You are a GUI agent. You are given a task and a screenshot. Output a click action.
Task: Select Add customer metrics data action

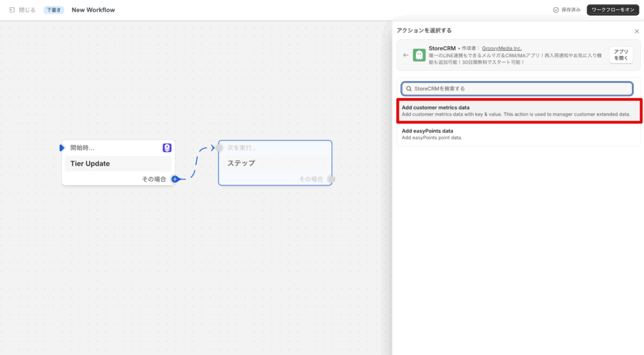click(x=519, y=111)
